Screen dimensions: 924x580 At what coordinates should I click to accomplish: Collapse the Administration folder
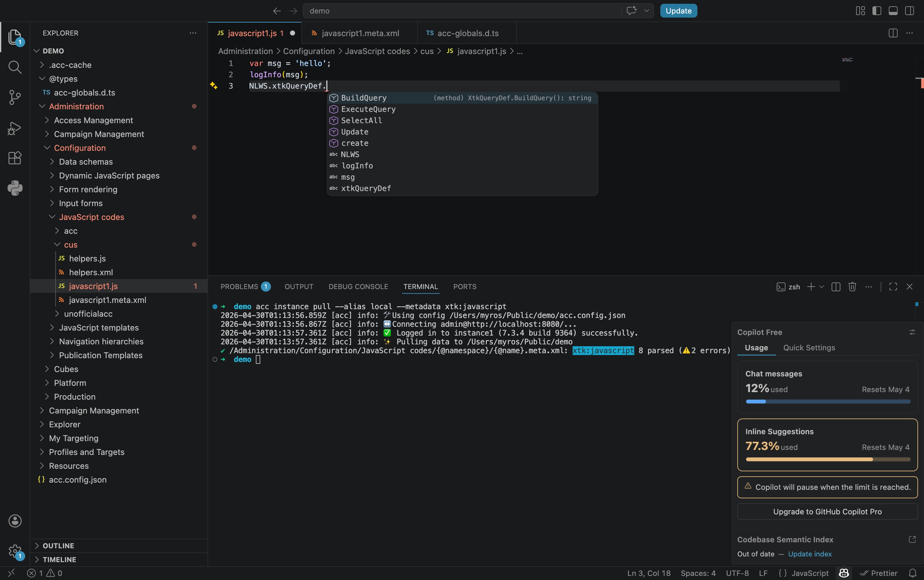[x=42, y=106]
